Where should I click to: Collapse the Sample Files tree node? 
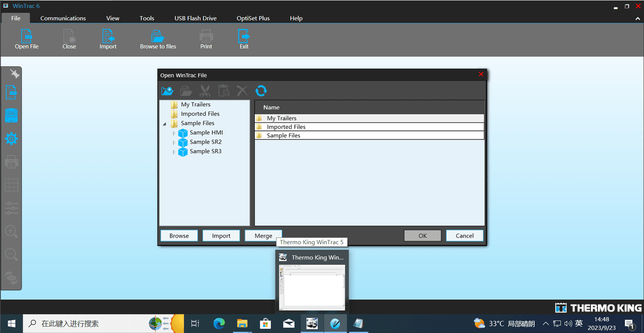tap(165, 124)
